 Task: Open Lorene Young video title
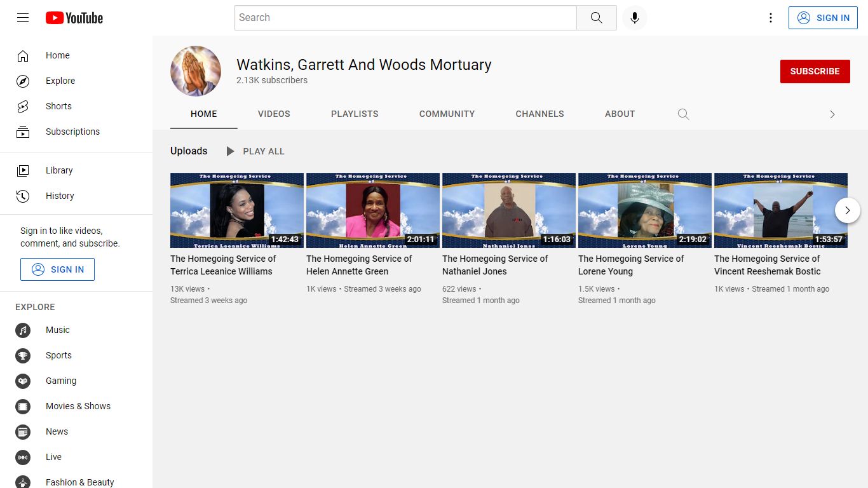pyautogui.click(x=632, y=265)
